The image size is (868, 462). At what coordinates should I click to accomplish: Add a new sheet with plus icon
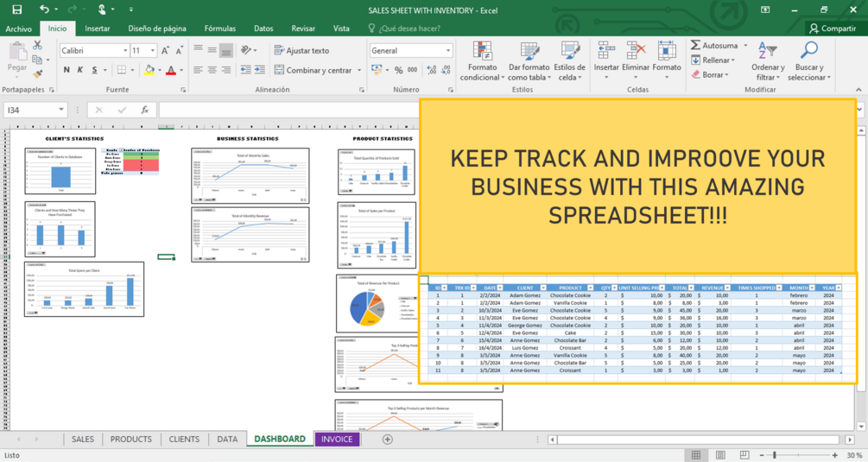click(x=388, y=440)
